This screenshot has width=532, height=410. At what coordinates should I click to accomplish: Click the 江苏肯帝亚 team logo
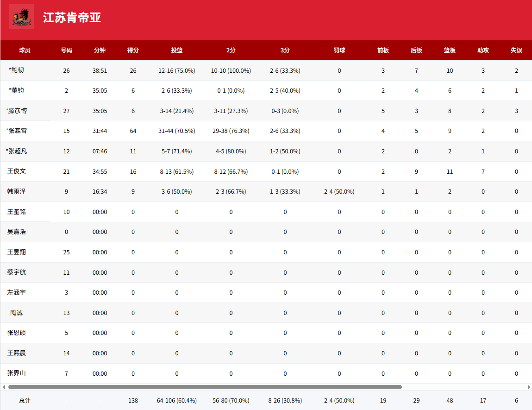click(22, 17)
